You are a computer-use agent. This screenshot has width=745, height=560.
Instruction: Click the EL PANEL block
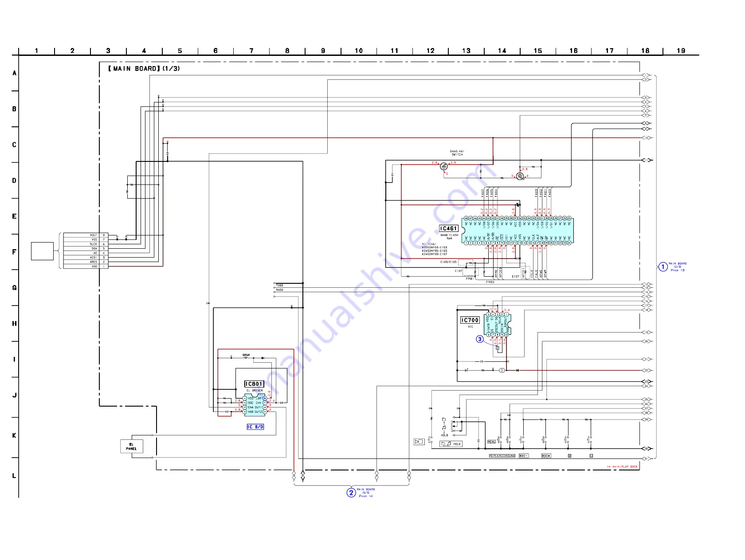pos(131,446)
